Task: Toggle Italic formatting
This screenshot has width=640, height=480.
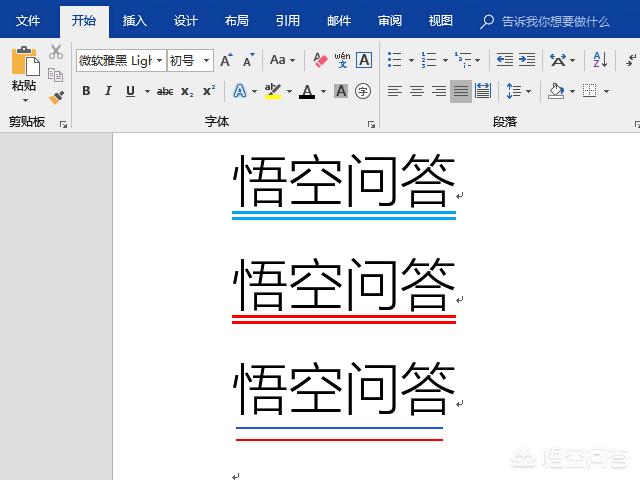Action: pos(108,91)
